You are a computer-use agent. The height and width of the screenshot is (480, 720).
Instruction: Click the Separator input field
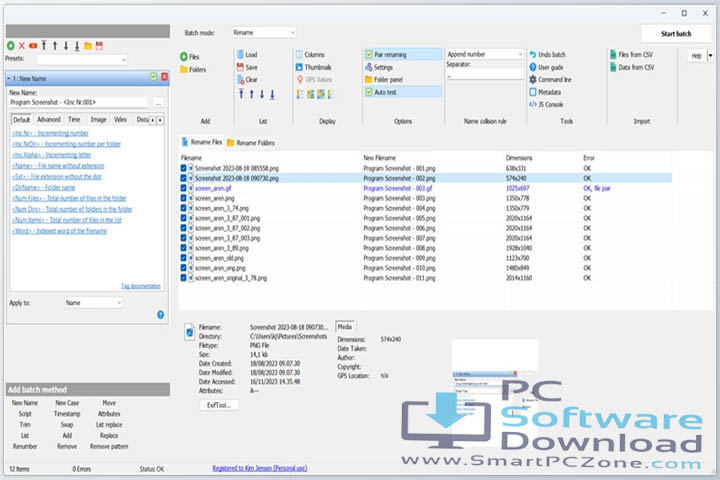click(x=484, y=76)
